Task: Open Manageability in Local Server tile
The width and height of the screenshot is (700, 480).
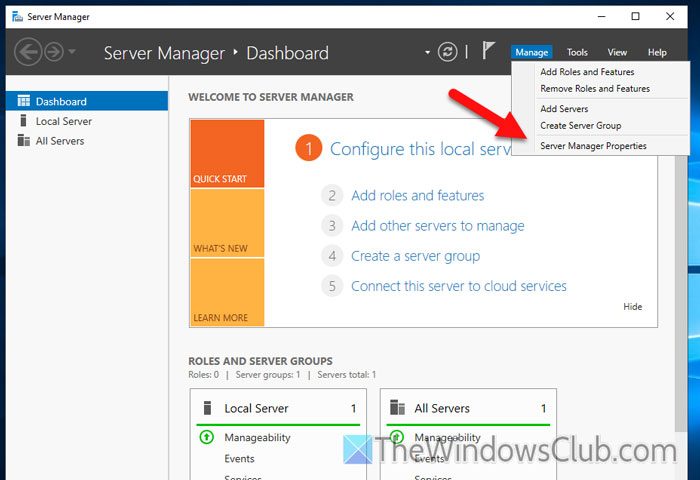Action: coord(257,438)
